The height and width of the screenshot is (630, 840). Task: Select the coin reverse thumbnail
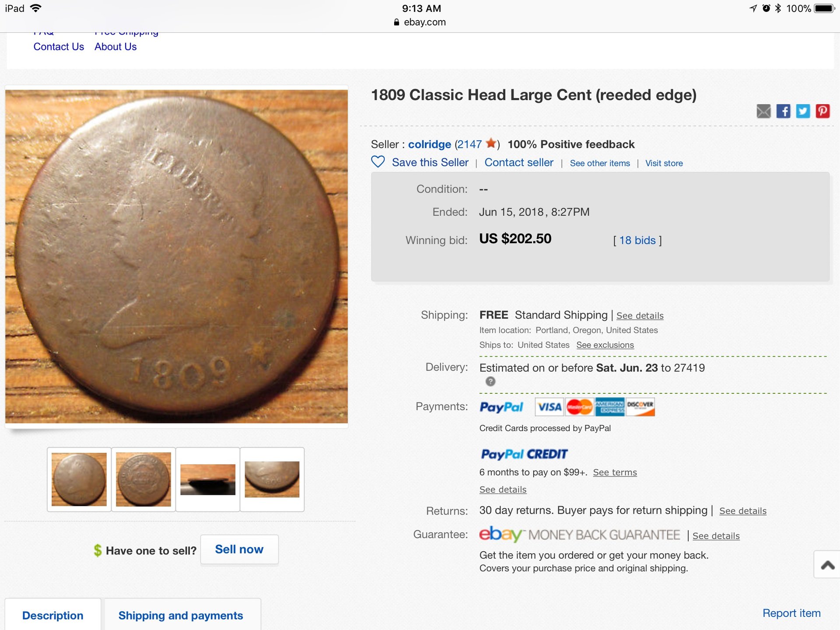[143, 479]
